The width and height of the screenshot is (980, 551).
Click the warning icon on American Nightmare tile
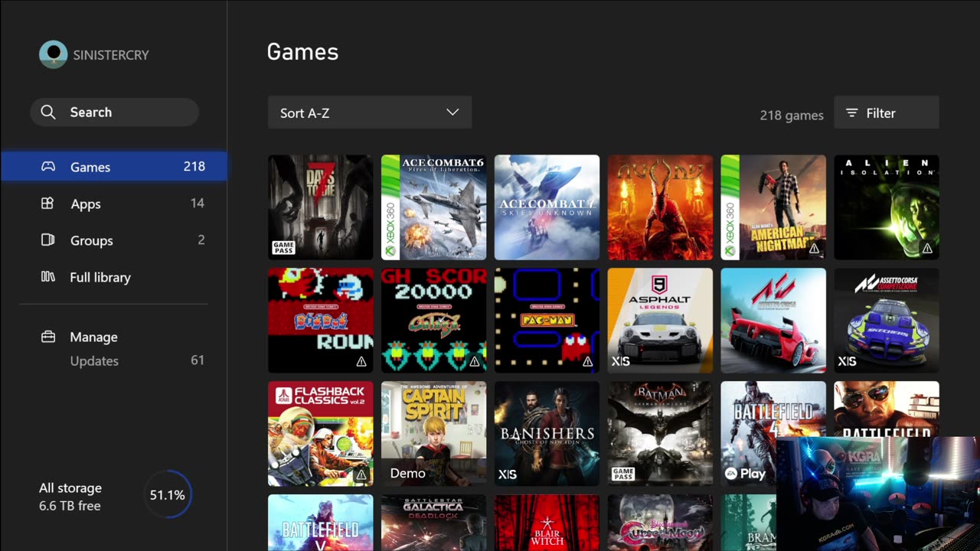(x=814, y=249)
